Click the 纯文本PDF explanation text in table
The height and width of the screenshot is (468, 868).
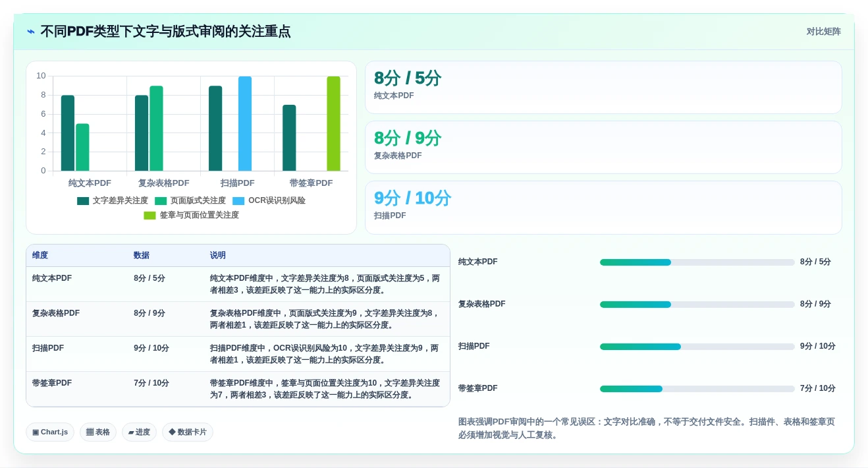coord(325,285)
